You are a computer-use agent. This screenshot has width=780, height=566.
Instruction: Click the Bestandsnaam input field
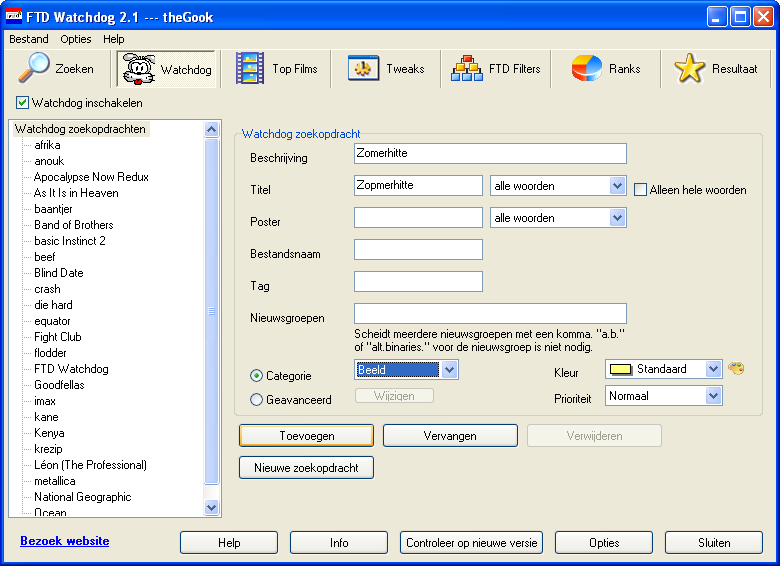pyautogui.click(x=418, y=250)
